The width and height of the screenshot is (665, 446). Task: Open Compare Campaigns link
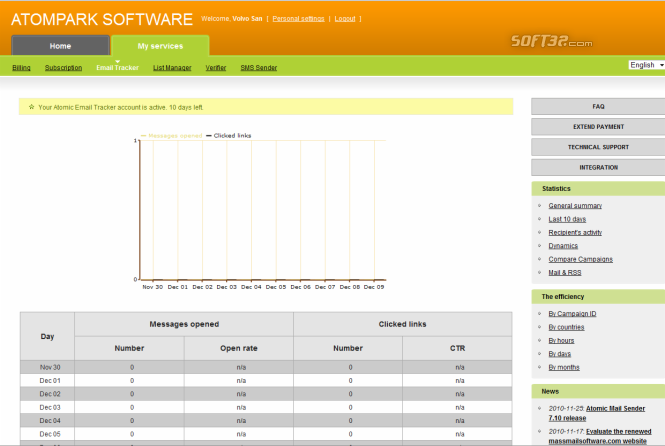581,259
